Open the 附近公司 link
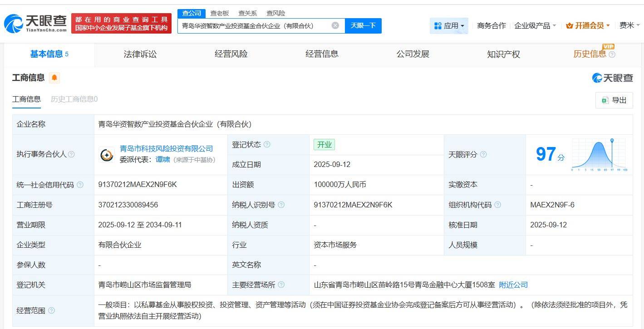This screenshot has height=329, width=644. (x=513, y=285)
